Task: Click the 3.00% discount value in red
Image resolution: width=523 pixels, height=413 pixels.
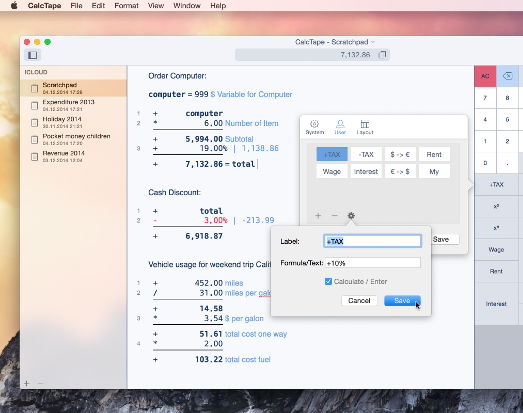Action: tap(215, 220)
